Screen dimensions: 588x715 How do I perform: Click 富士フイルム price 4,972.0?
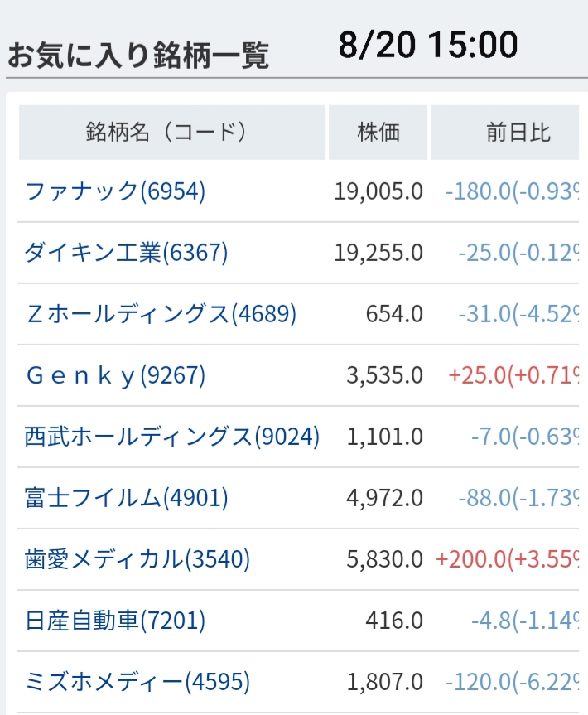click(384, 498)
